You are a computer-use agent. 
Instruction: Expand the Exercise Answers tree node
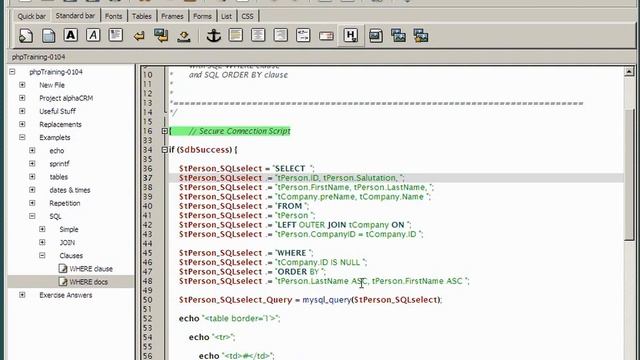pyautogui.click(x=22, y=295)
